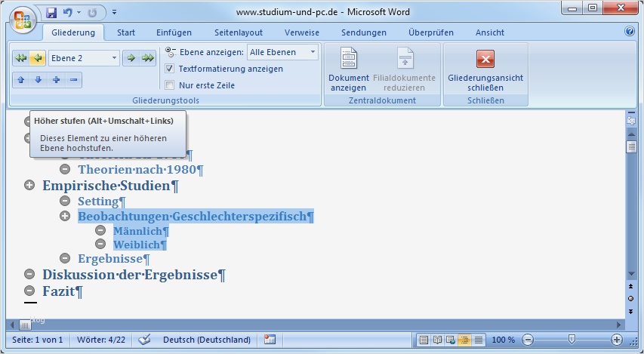Click next page double-arrow button

(x=631, y=312)
